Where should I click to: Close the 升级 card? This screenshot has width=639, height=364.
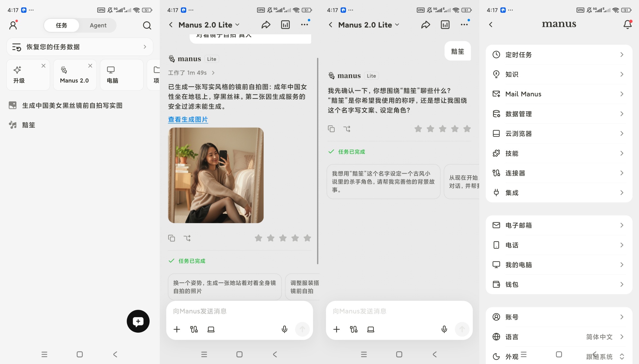(x=43, y=66)
